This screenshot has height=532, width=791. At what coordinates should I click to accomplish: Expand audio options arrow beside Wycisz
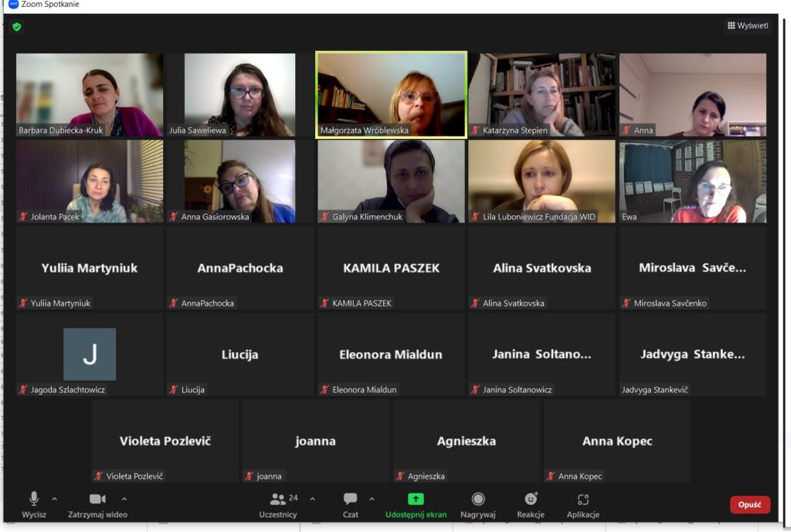55,500
